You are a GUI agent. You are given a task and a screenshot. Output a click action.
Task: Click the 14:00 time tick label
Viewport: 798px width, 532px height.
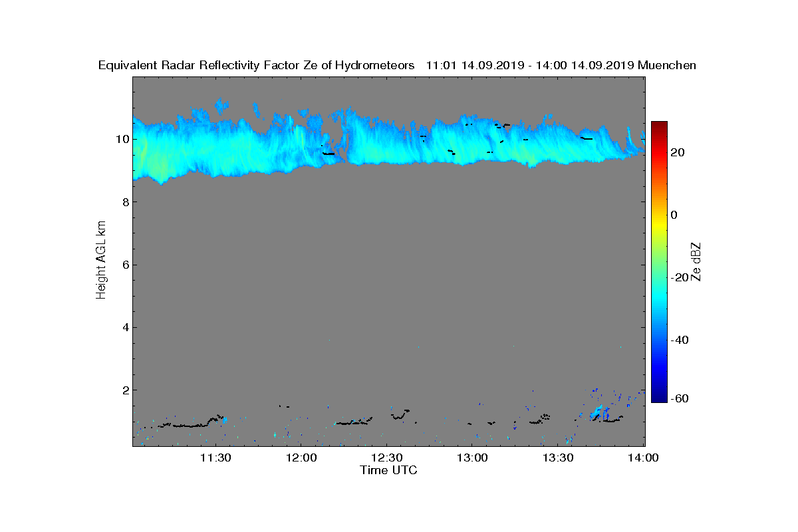[x=644, y=458]
